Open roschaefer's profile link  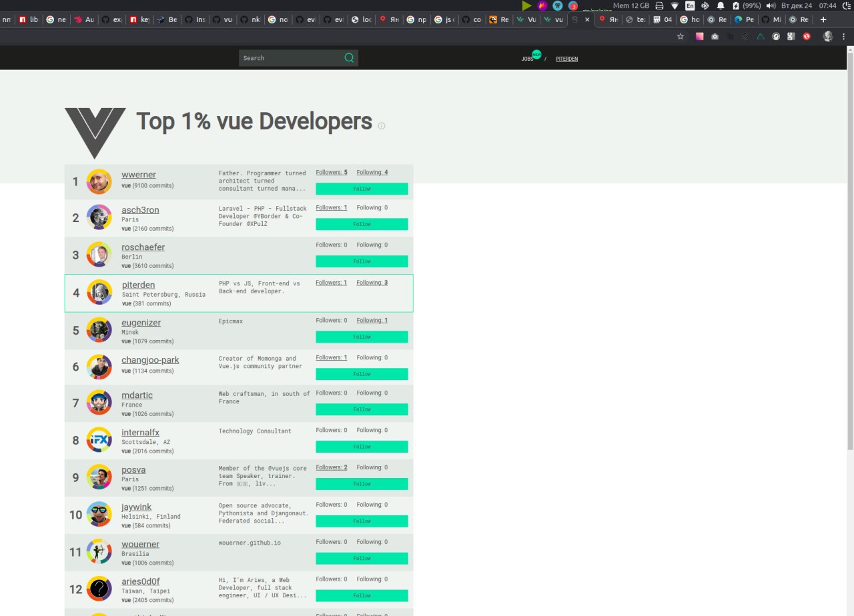pyautogui.click(x=143, y=247)
